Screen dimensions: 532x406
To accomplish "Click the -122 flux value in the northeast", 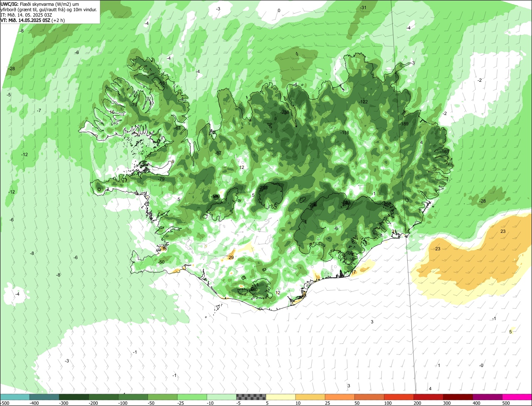I will [x=364, y=102].
